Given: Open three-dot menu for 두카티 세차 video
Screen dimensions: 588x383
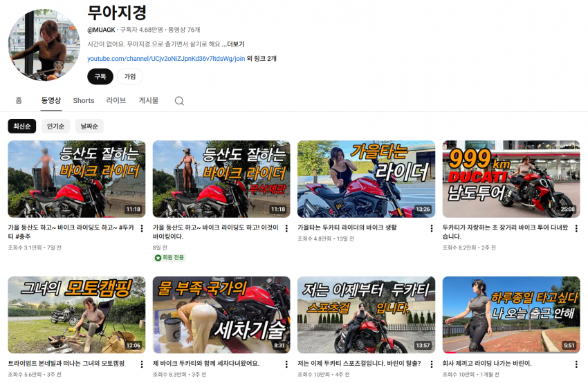Looking at the screenshot, I should [286, 364].
